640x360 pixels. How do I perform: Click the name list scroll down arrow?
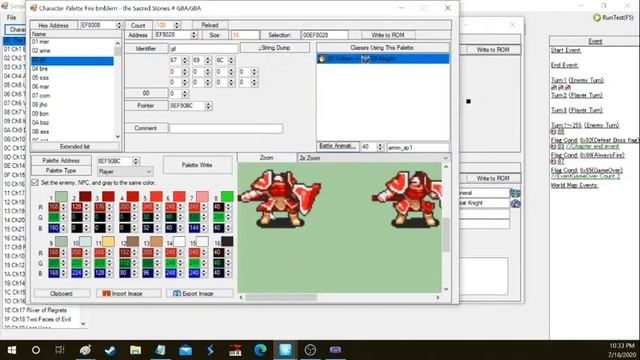click(118, 137)
